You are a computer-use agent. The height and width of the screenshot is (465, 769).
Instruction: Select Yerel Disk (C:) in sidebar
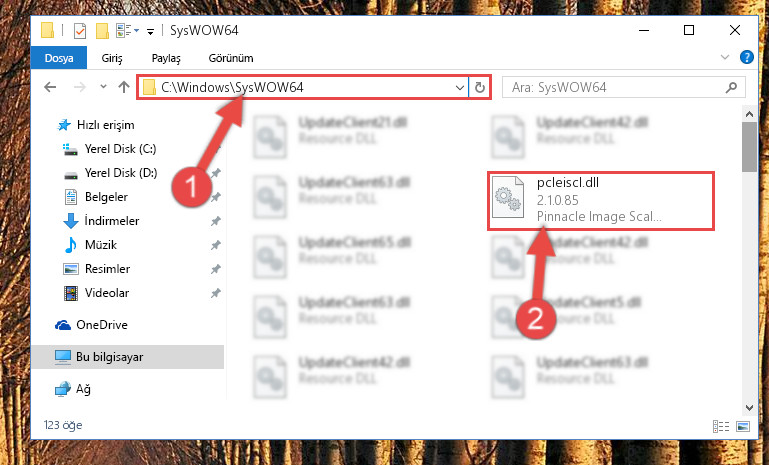[x=120, y=149]
